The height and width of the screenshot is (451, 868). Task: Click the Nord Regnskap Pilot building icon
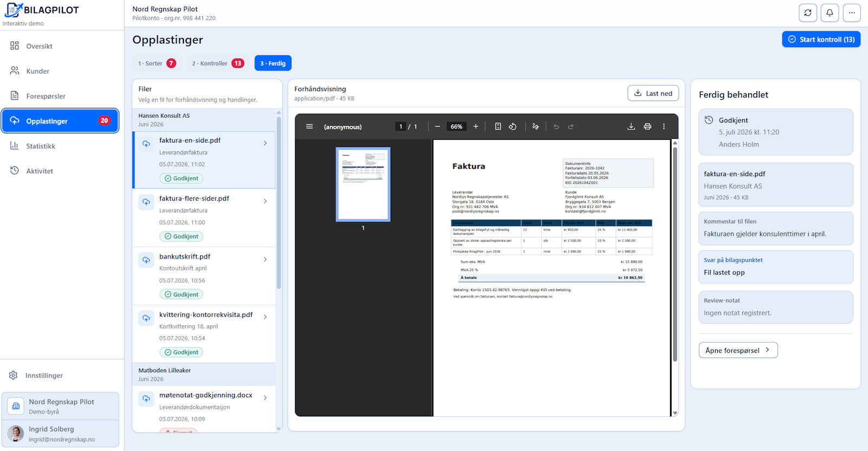16,406
